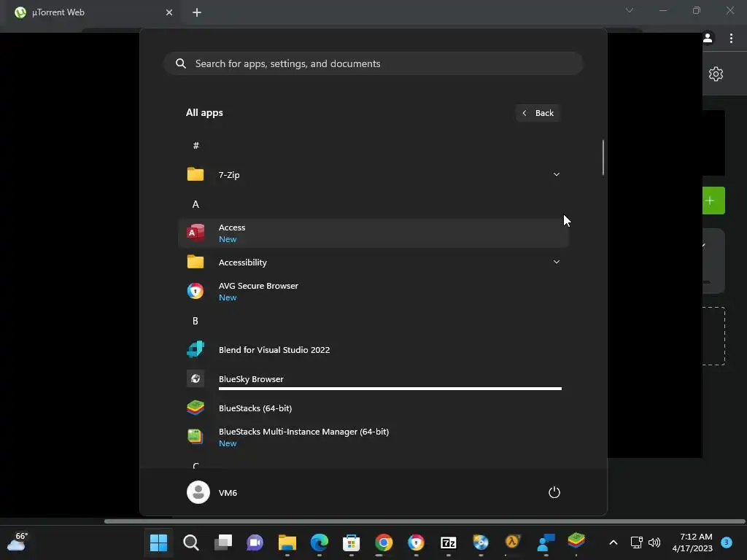Open the browser profile icon
Viewport: 747px width, 560px height.
pyautogui.click(x=708, y=38)
